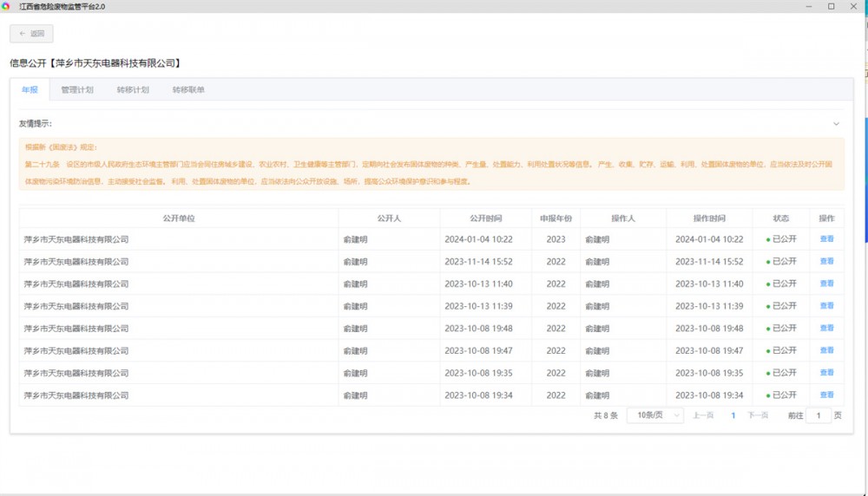Switch to the 年报 tab
Image resolution: width=868 pixels, height=496 pixels.
pyautogui.click(x=30, y=89)
